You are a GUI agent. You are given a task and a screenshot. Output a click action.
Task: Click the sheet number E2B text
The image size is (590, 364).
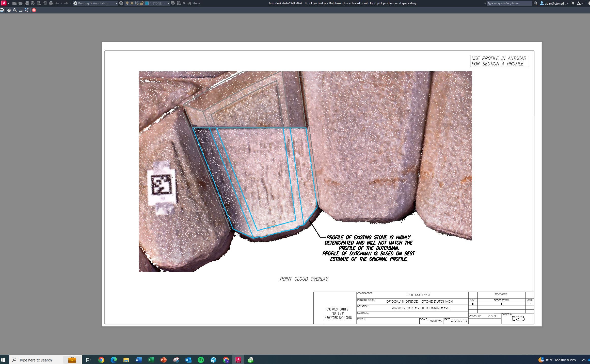click(x=518, y=319)
